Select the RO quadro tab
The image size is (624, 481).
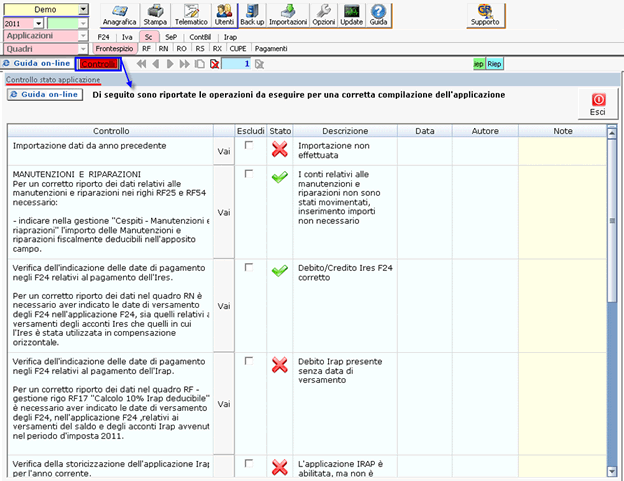point(181,49)
